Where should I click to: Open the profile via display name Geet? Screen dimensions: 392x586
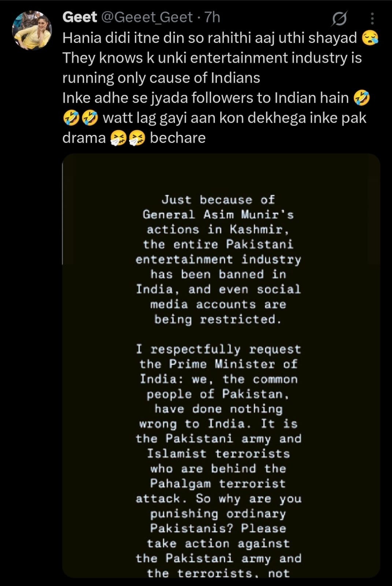[x=80, y=17]
